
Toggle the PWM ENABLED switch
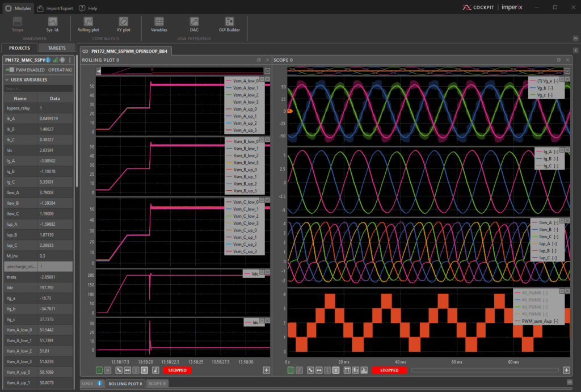coord(9,70)
